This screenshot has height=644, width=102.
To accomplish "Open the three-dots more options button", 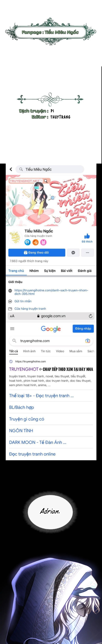I will tap(88, 253).
